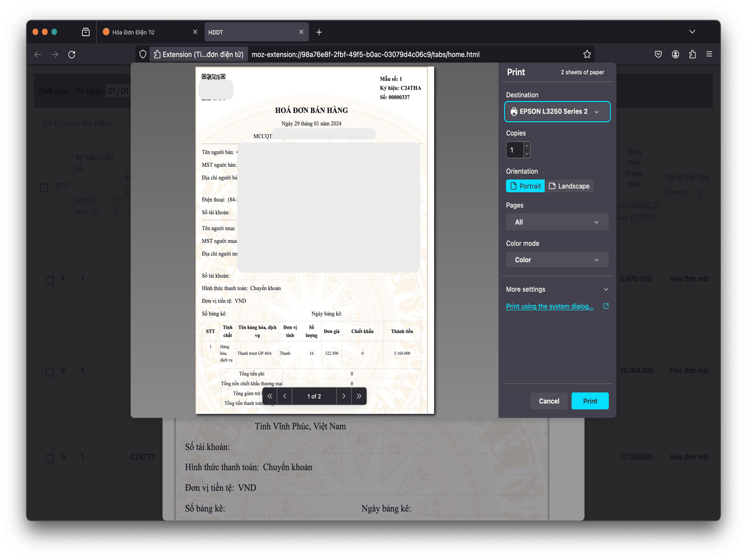Jump to first page of print preview
The height and width of the screenshot is (560, 747).
click(x=270, y=396)
